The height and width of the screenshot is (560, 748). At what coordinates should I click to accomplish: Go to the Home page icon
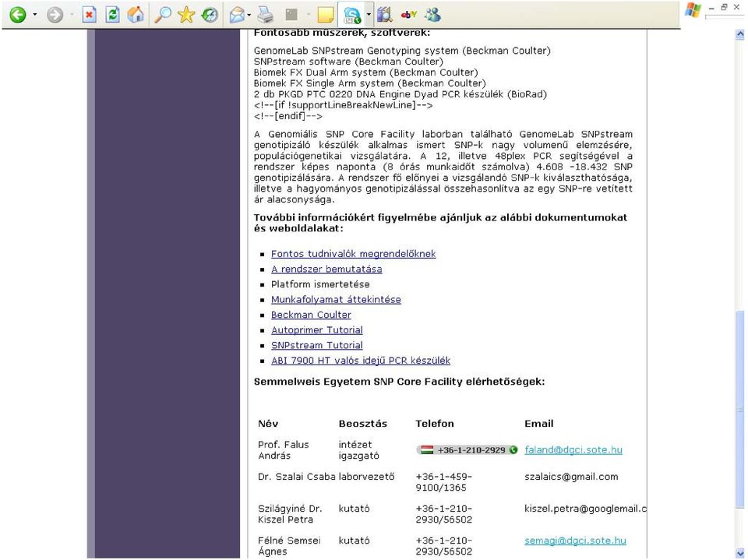136,15
